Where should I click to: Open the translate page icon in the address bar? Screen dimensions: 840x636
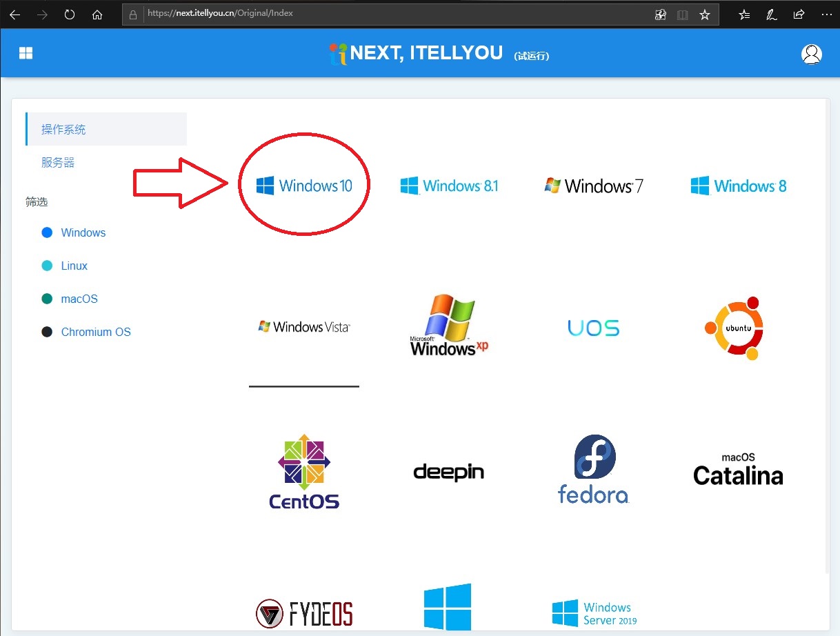(661, 14)
